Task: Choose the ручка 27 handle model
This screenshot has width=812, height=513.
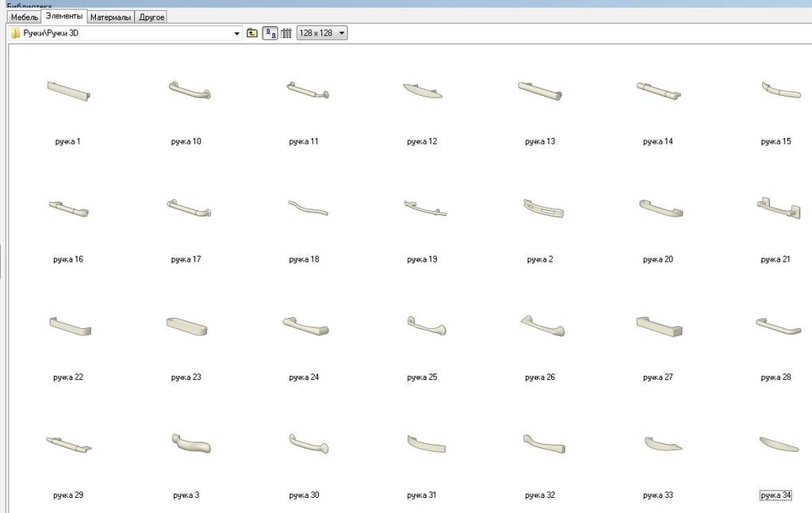Action: 659,326
